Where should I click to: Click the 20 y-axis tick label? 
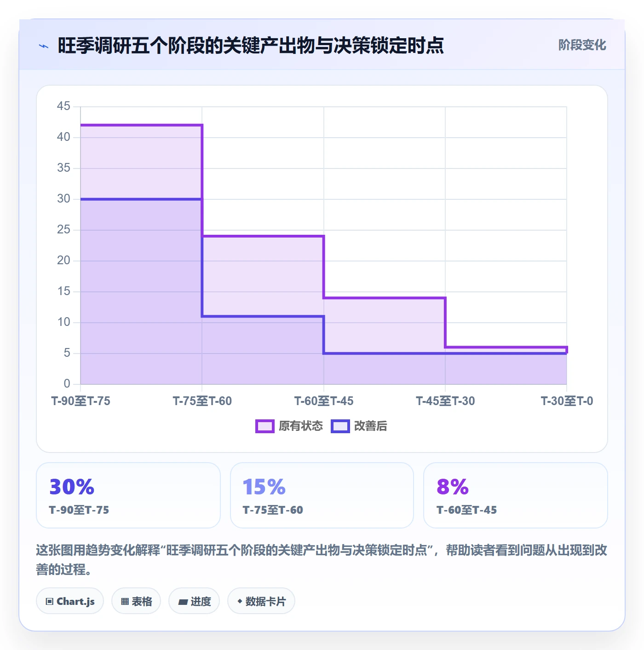click(x=63, y=261)
